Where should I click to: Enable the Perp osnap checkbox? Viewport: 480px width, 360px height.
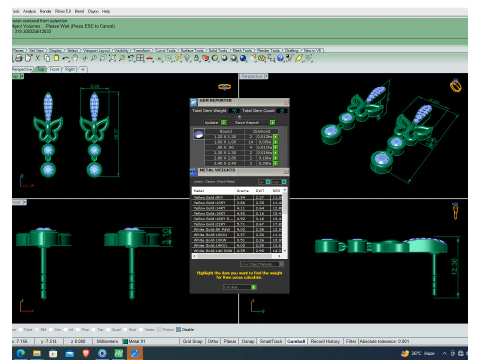pyautogui.click(x=78, y=329)
